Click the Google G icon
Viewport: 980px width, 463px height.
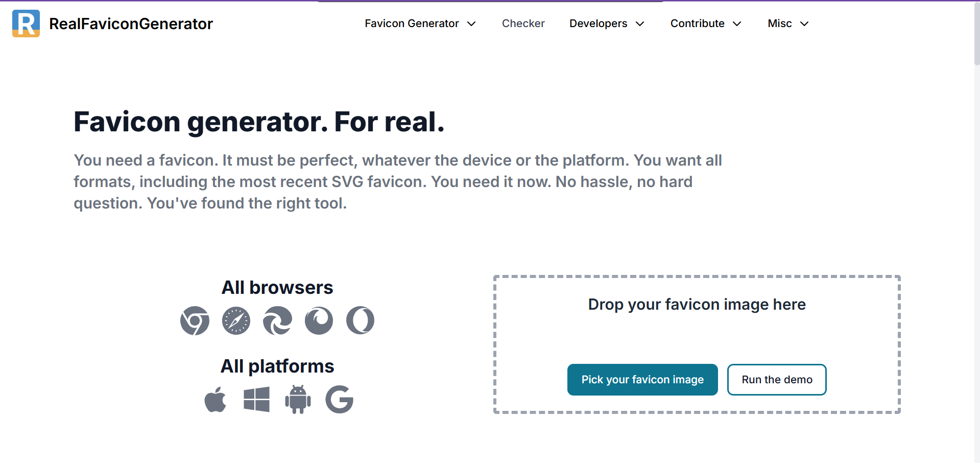point(339,399)
